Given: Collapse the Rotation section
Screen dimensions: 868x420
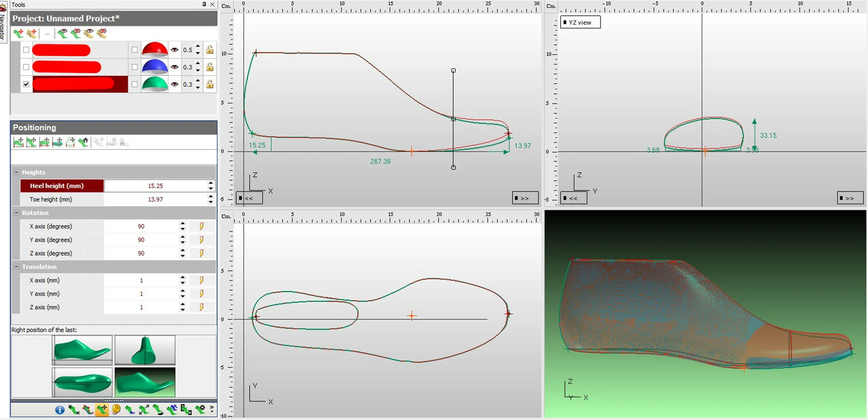Looking at the screenshot, I should coord(16,213).
